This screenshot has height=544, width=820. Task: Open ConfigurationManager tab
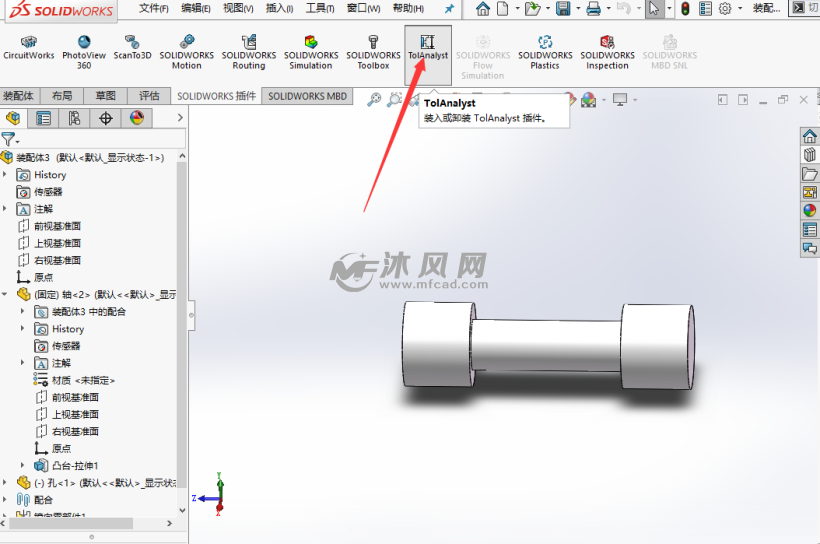click(74, 118)
